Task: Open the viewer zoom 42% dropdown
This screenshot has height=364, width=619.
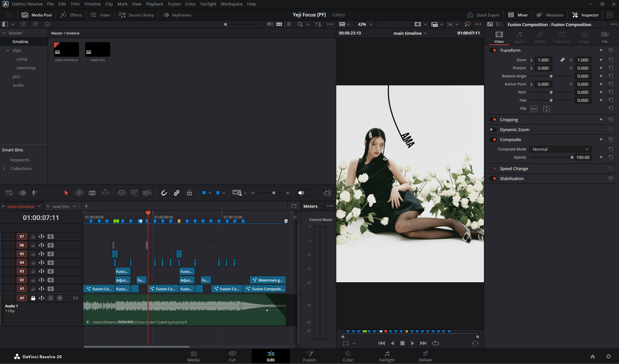Action: tap(365, 24)
